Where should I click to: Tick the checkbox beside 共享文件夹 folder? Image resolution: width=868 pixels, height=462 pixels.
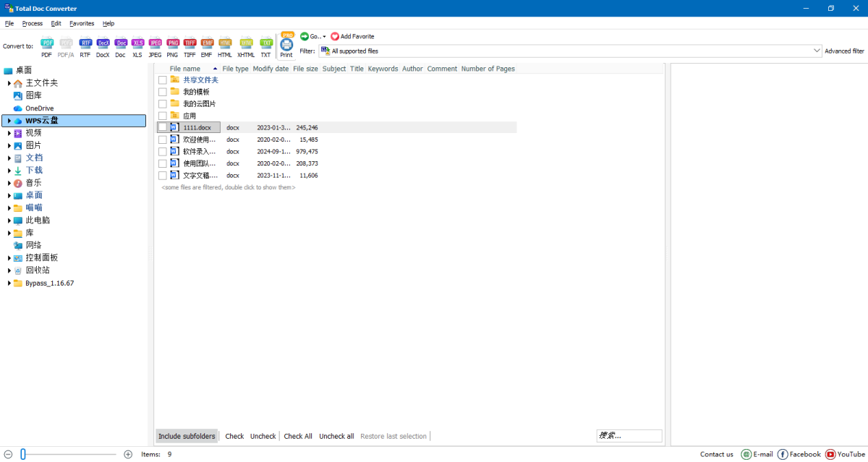(163, 80)
